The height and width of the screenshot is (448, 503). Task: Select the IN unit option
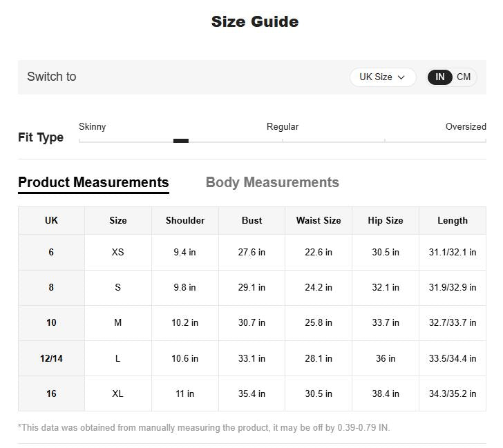pyautogui.click(x=440, y=77)
